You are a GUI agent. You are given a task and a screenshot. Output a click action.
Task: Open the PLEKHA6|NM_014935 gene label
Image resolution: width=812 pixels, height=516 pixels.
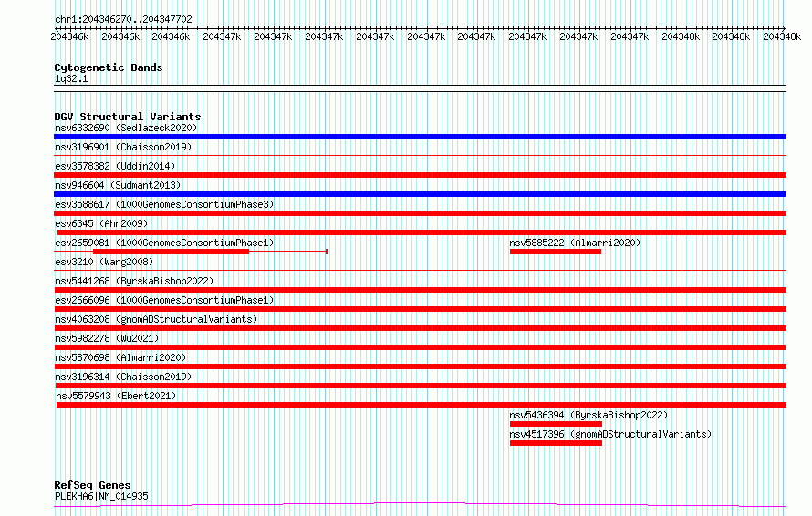point(101,496)
